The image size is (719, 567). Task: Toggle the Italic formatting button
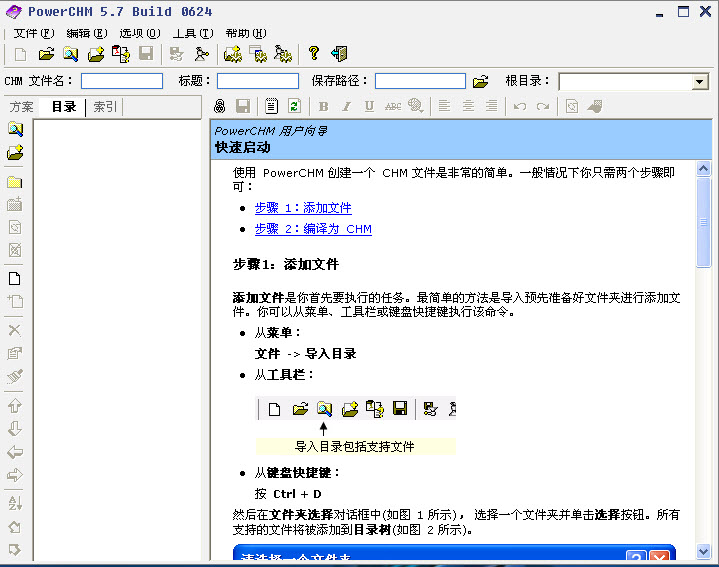[346, 106]
